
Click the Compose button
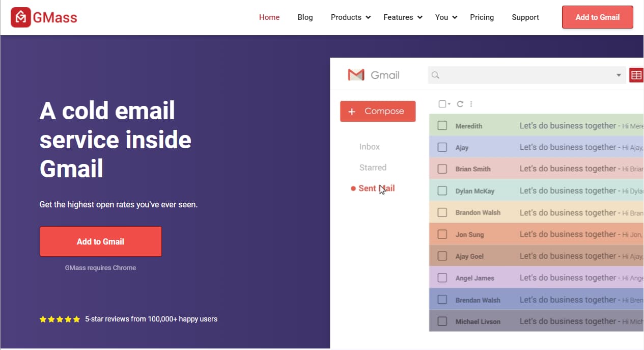pyautogui.click(x=378, y=111)
